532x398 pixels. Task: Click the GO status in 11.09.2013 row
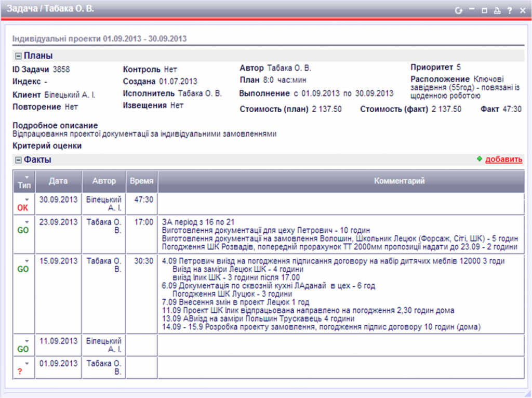point(23,349)
